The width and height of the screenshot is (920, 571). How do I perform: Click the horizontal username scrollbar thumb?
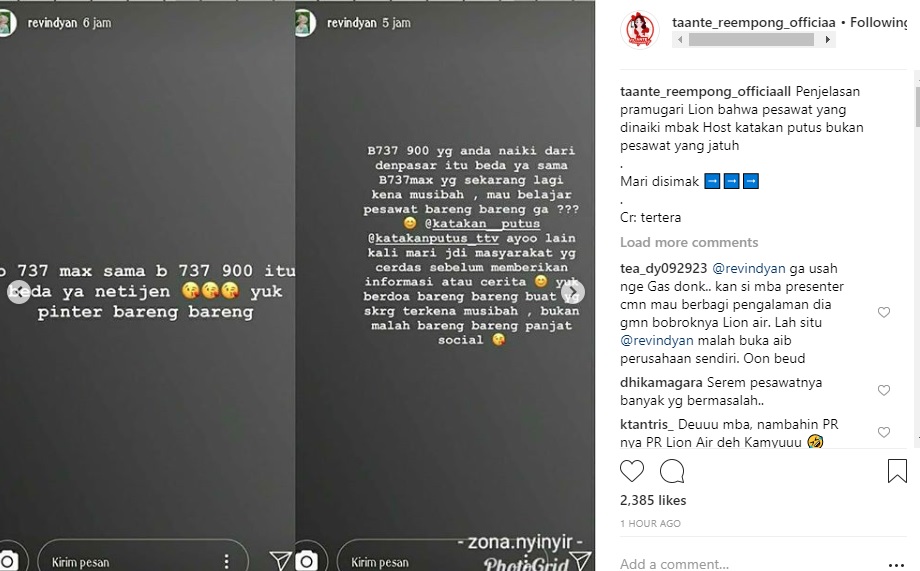coord(751,40)
